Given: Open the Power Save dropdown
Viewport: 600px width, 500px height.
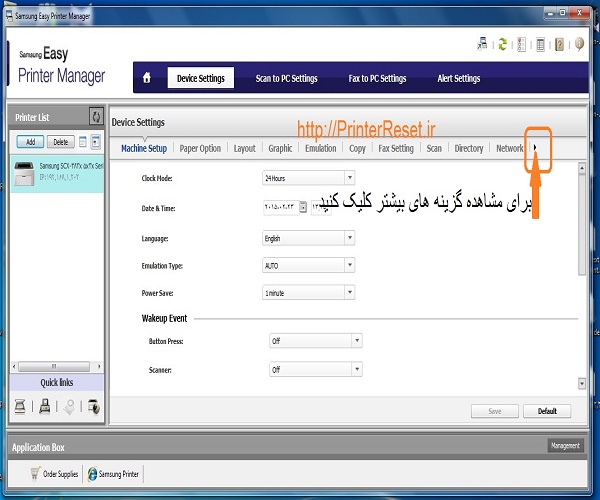Looking at the screenshot, I should coord(308,293).
